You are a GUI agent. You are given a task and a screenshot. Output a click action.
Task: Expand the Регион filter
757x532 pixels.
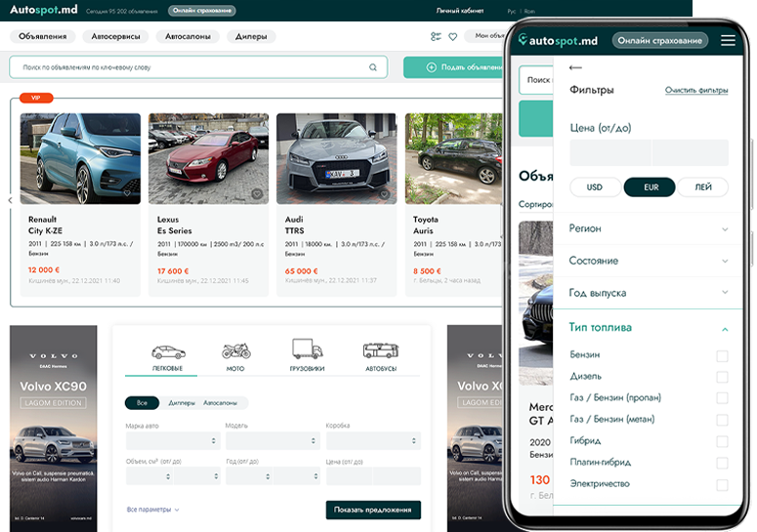click(649, 228)
